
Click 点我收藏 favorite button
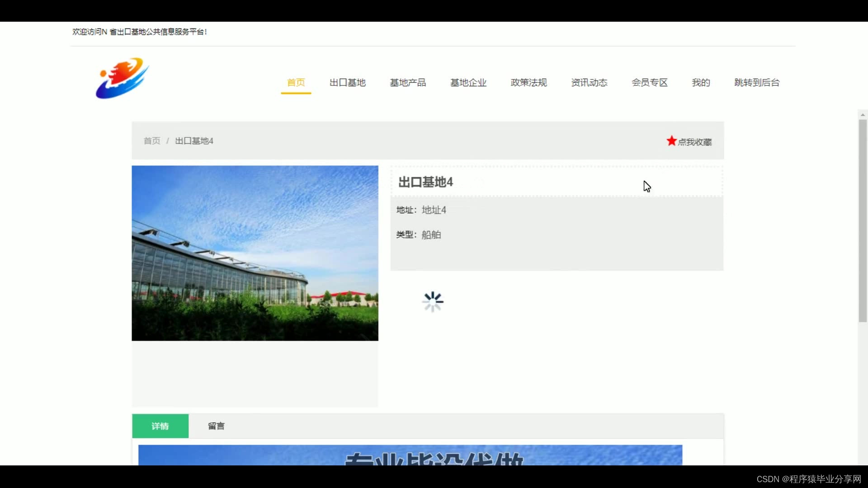(x=694, y=142)
